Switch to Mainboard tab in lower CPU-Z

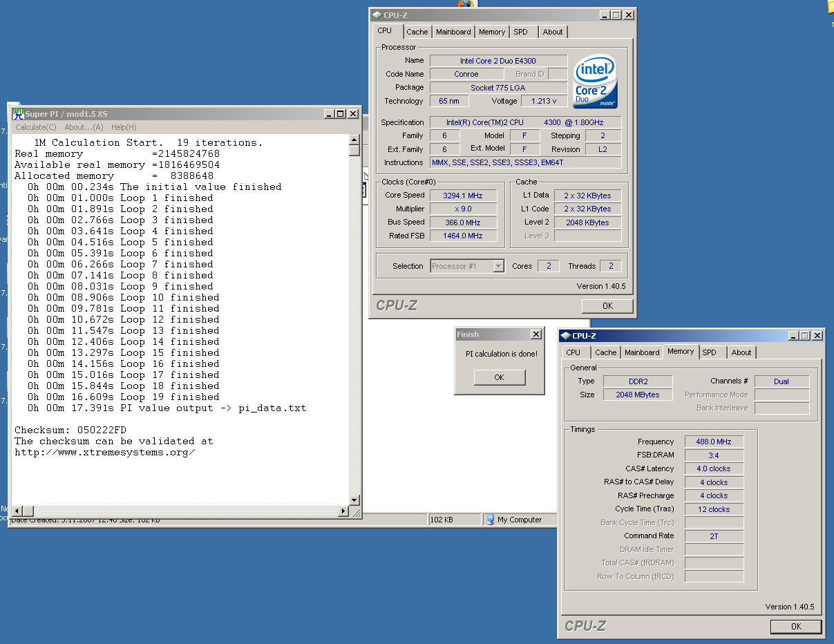642,352
